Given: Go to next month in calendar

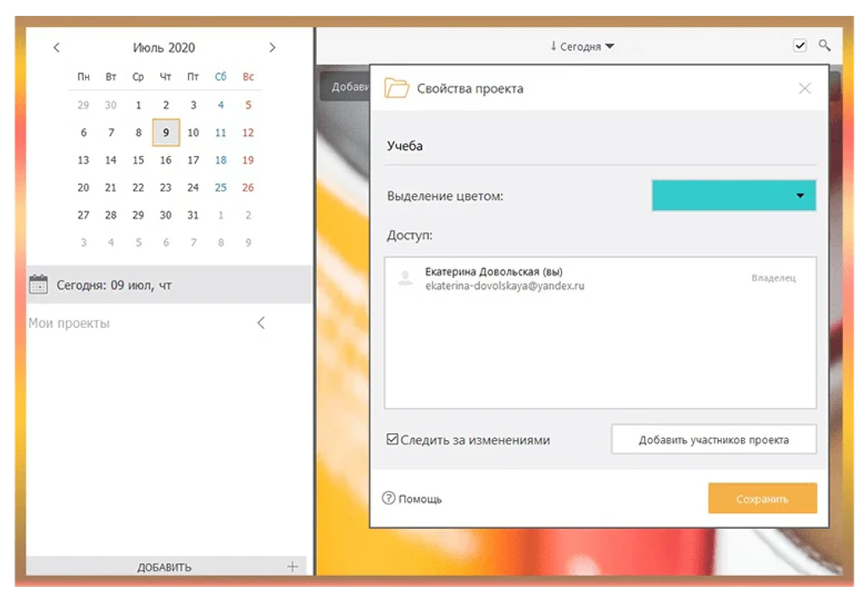Looking at the screenshot, I should pos(272,47).
